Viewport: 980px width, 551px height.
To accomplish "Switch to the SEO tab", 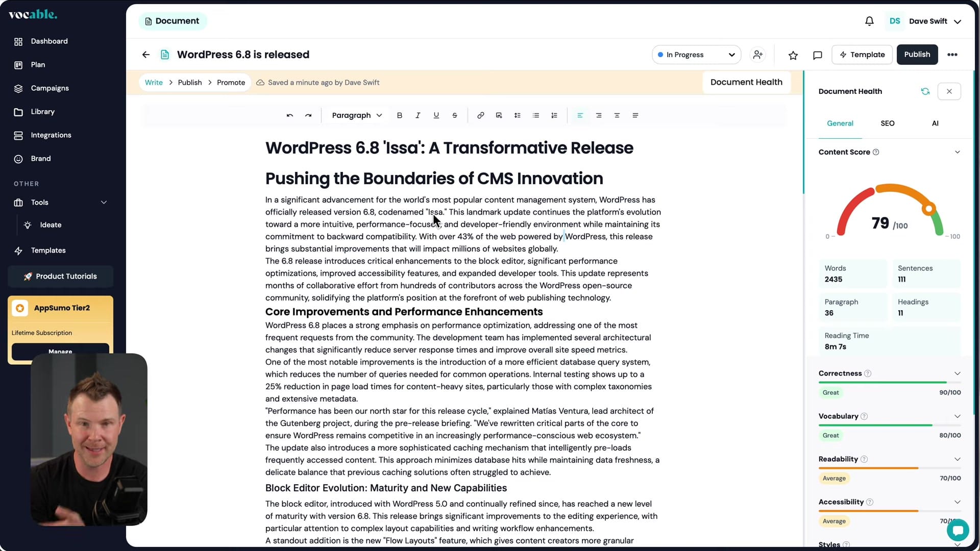I will 888,123.
